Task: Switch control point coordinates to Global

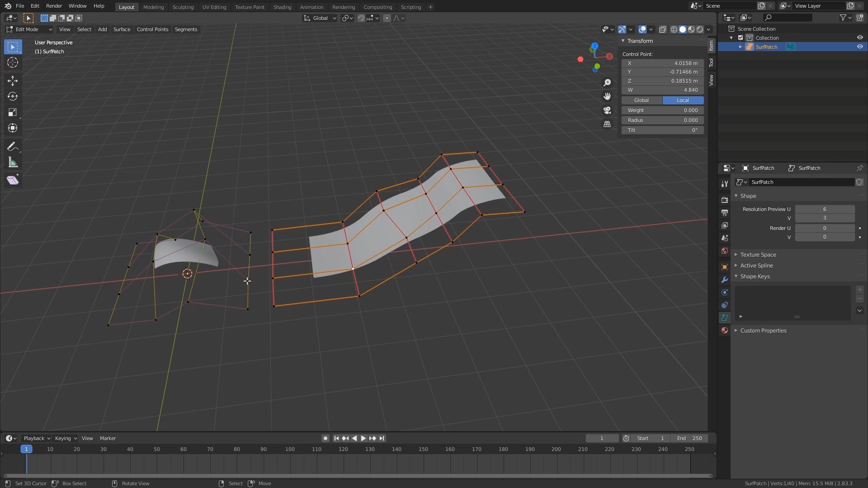Action: [x=642, y=100]
